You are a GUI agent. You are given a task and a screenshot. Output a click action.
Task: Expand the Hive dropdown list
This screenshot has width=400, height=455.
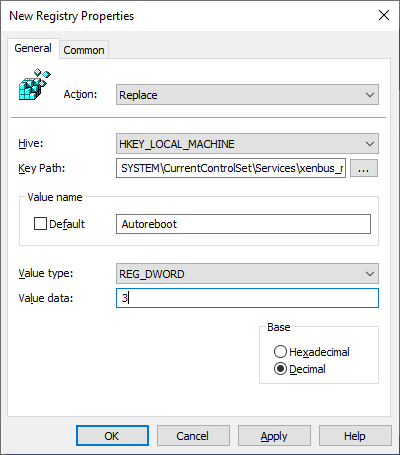pyautogui.click(x=247, y=144)
